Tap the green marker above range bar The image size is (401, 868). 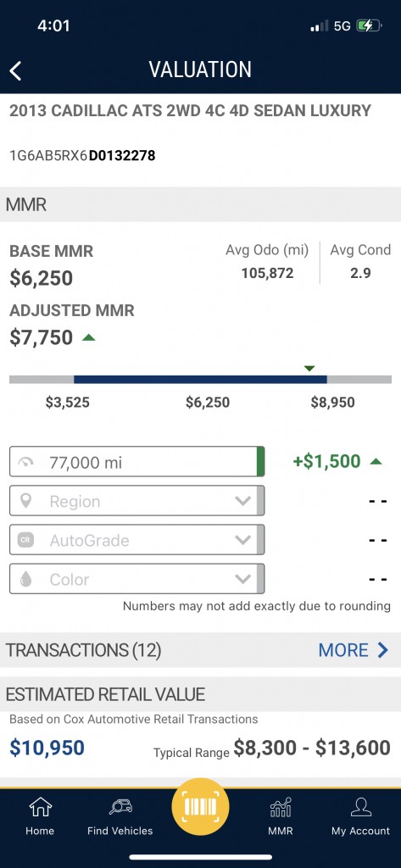click(x=309, y=368)
